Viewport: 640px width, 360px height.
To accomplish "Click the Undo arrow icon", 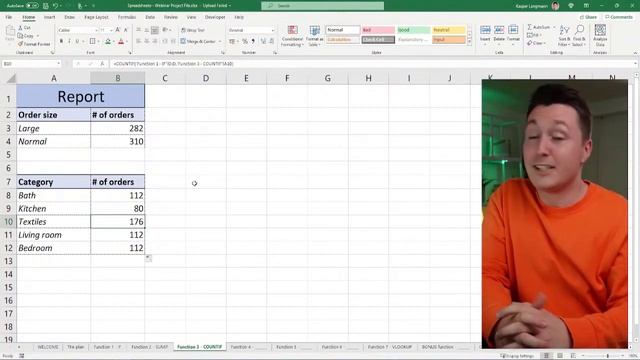I will pos(56,6).
